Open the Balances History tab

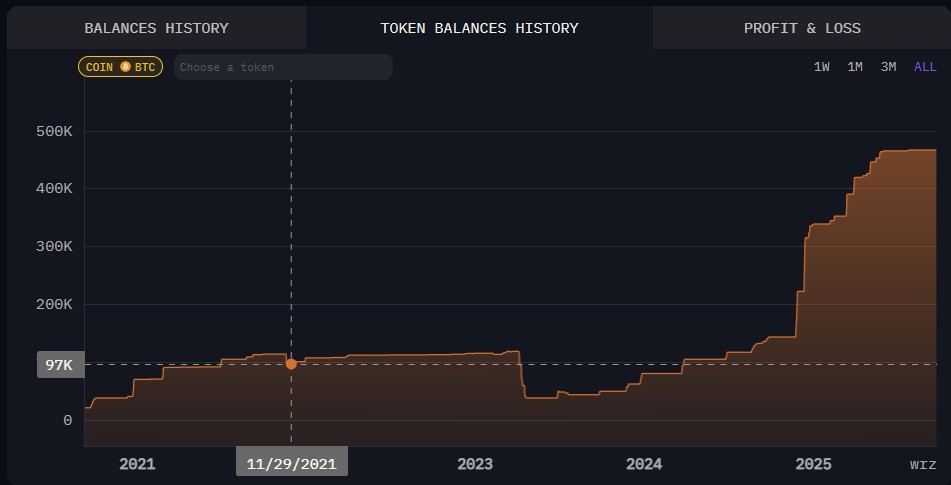[x=156, y=28]
